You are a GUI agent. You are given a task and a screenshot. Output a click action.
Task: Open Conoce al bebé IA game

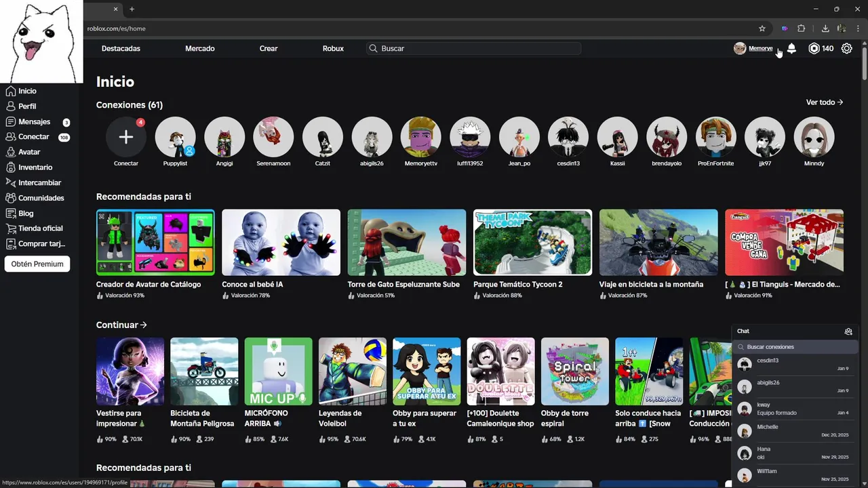(x=281, y=242)
